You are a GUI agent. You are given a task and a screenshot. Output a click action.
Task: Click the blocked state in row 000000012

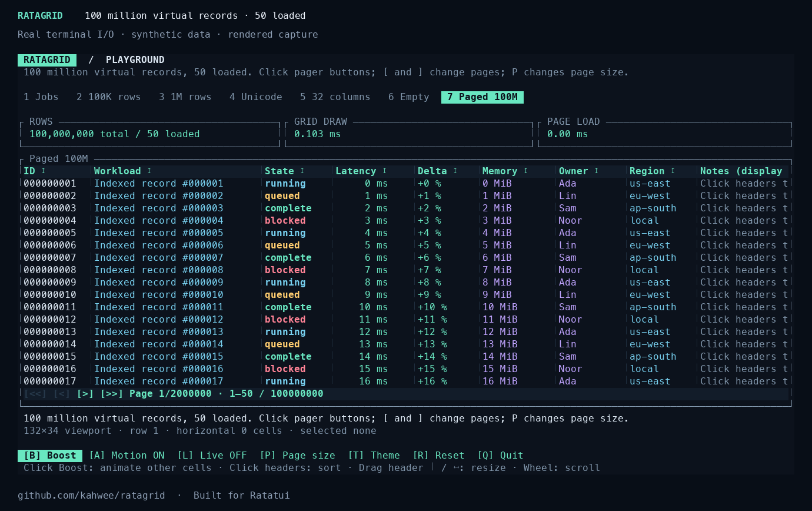tap(285, 320)
